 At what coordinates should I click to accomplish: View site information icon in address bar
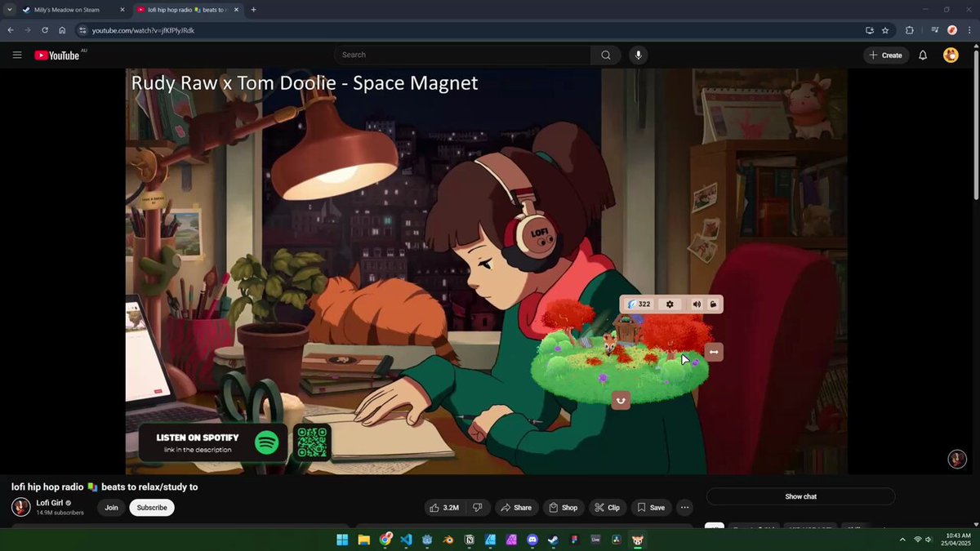pos(82,30)
